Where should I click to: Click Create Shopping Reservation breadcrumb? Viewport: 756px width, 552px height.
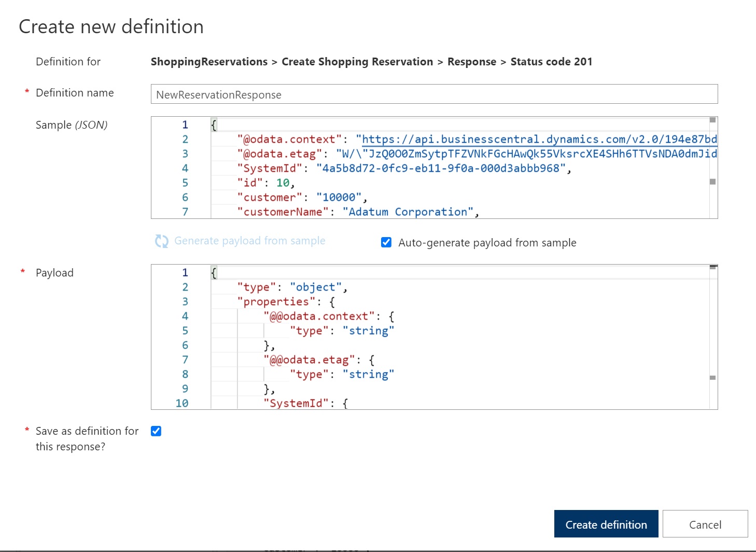[x=357, y=62]
